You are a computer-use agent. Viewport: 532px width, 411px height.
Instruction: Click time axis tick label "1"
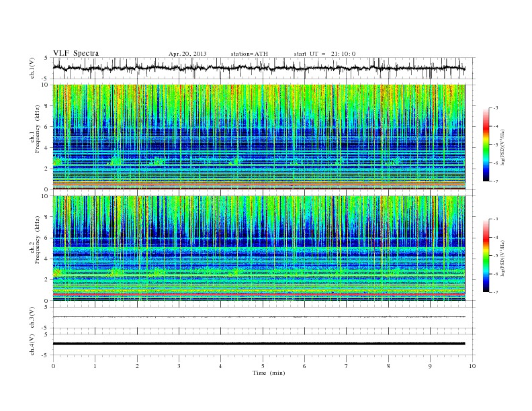click(x=95, y=366)
